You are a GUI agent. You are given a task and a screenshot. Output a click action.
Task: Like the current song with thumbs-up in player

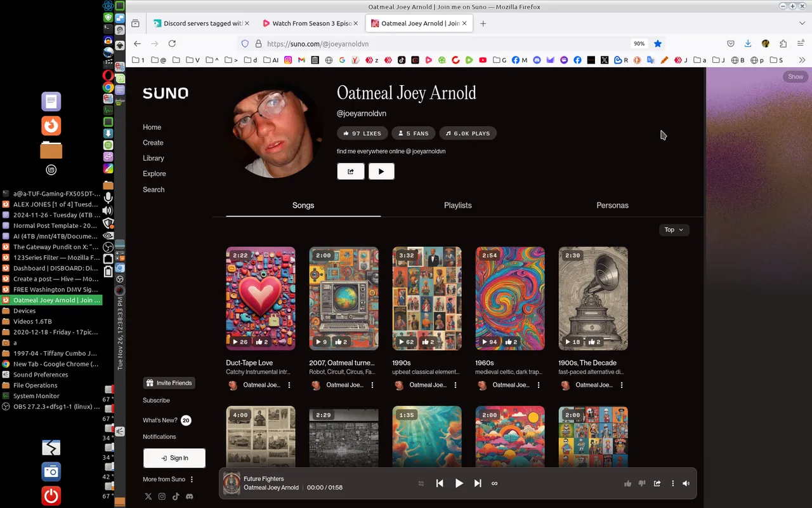(627, 483)
